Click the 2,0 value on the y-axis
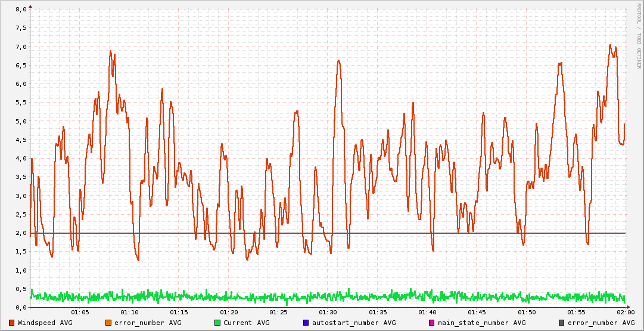644x331 pixels. [20, 233]
